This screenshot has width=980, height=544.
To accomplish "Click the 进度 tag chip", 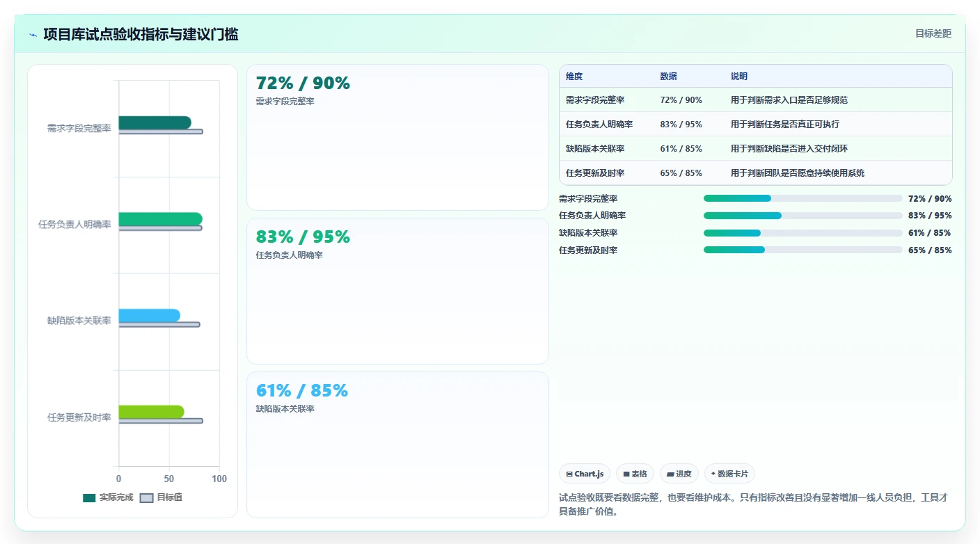I will (679, 474).
